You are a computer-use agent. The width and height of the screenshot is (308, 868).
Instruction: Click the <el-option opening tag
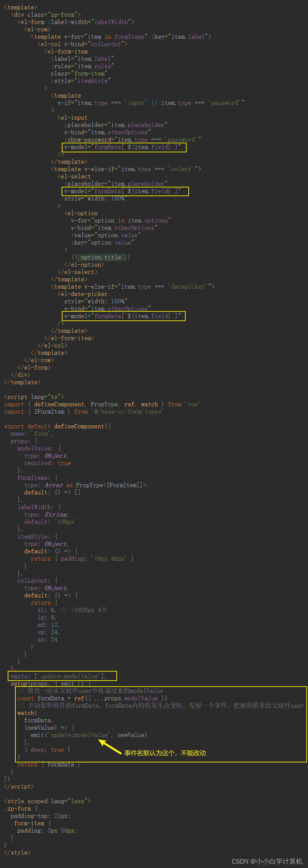[81, 213]
